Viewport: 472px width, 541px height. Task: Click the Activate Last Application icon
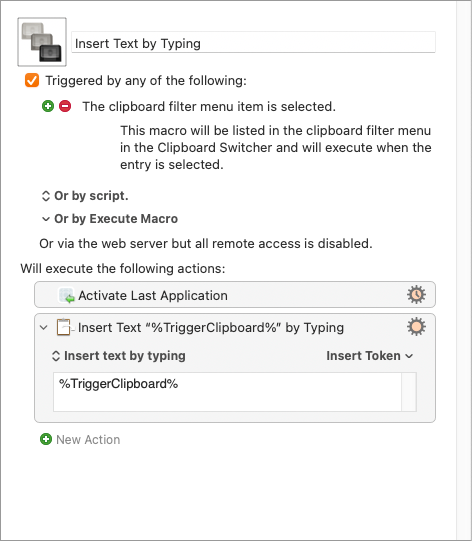point(66,295)
